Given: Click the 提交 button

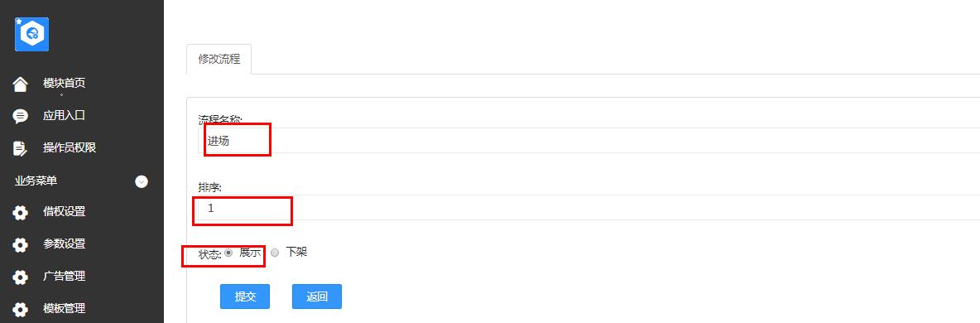Looking at the screenshot, I should [245, 296].
